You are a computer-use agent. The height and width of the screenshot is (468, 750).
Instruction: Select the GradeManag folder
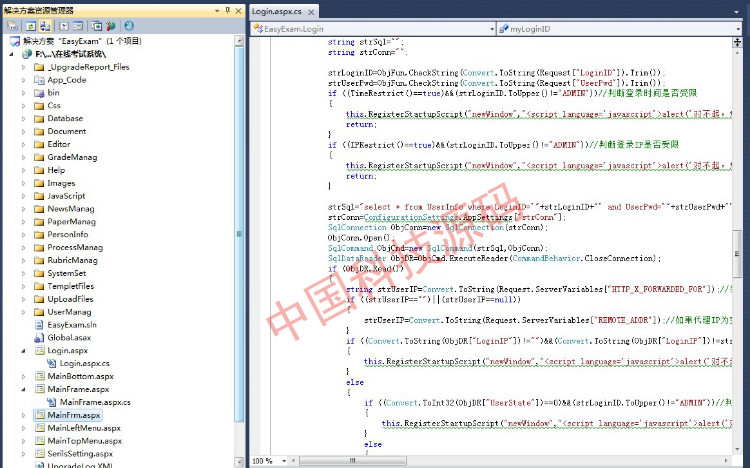(72, 157)
